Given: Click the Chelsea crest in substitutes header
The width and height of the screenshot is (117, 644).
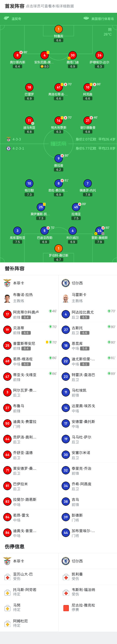Looking at the screenshot, I should point(66,283).
